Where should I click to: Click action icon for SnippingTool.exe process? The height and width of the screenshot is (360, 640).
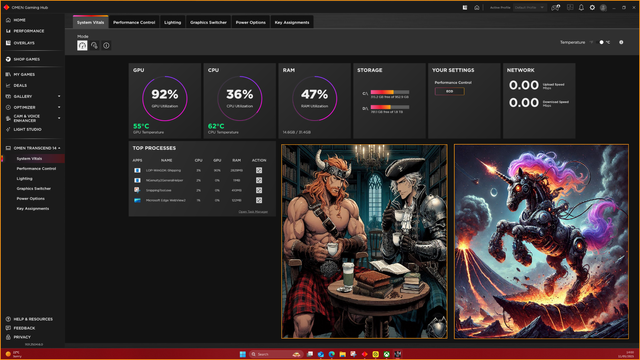259,190
